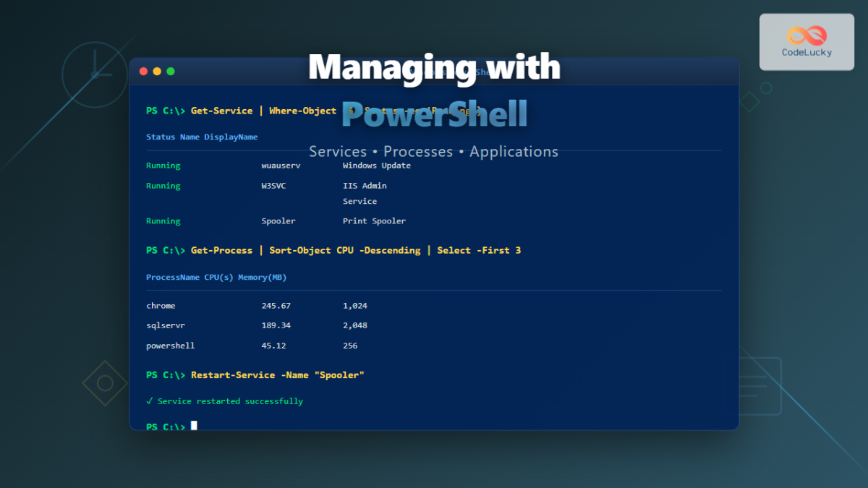Click the green traffic light button
This screenshot has width=868, height=488.
(170, 71)
